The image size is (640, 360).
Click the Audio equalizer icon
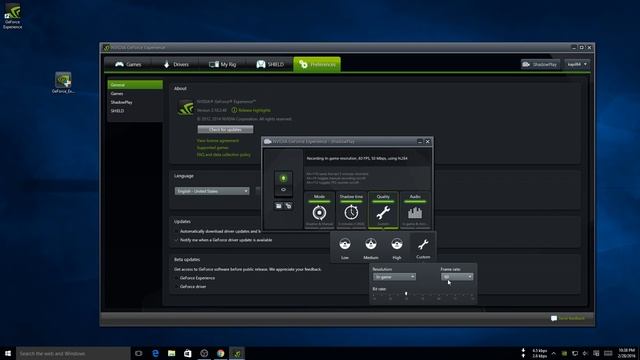[415, 213]
